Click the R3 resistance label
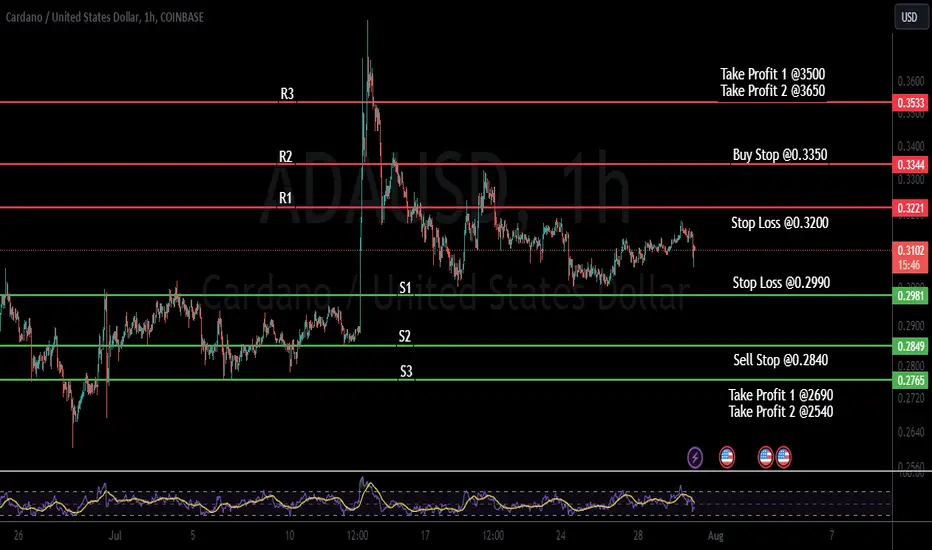932x550 pixels. (x=287, y=93)
